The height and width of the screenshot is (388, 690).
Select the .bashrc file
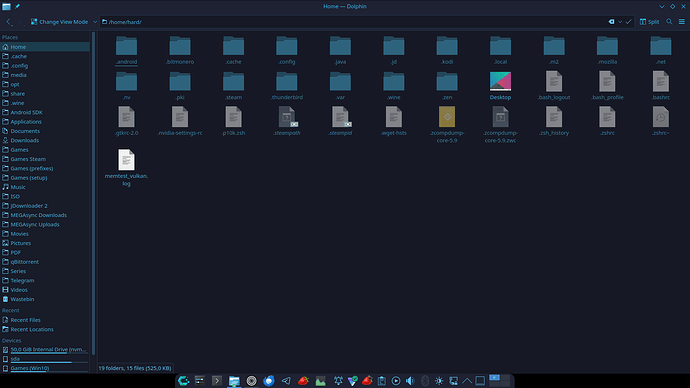661,86
